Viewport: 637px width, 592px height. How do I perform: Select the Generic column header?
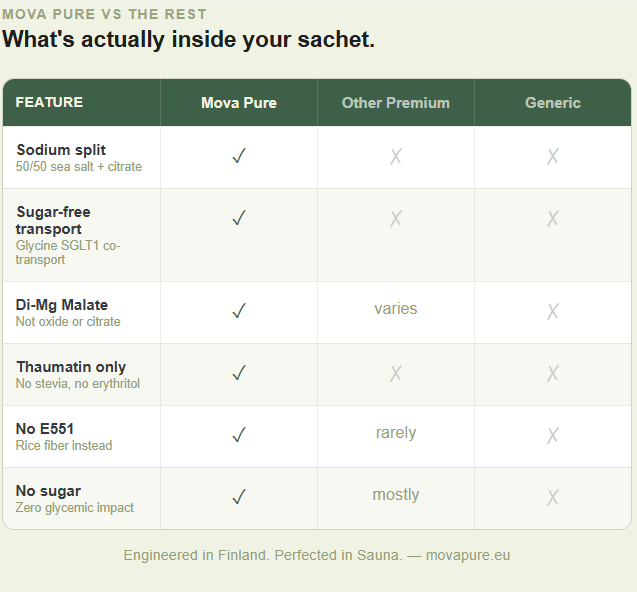tap(552, 103)
